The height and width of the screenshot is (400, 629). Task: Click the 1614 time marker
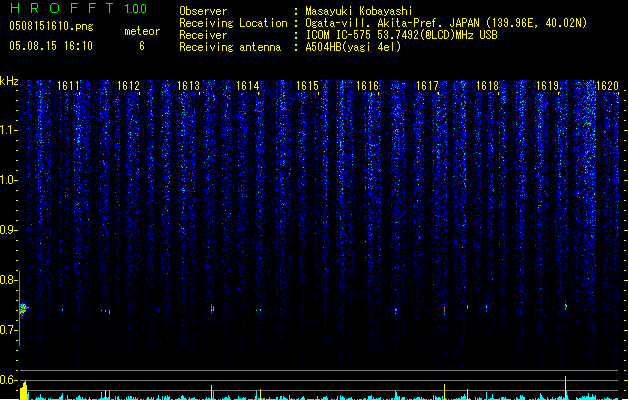248,86
